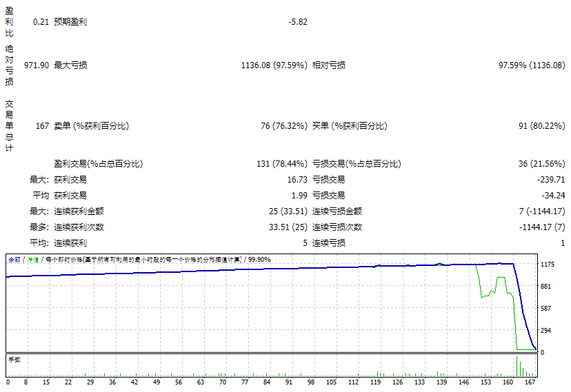
Task: Click the 294 value on chart Y-axis
Action: coord(546,331)
